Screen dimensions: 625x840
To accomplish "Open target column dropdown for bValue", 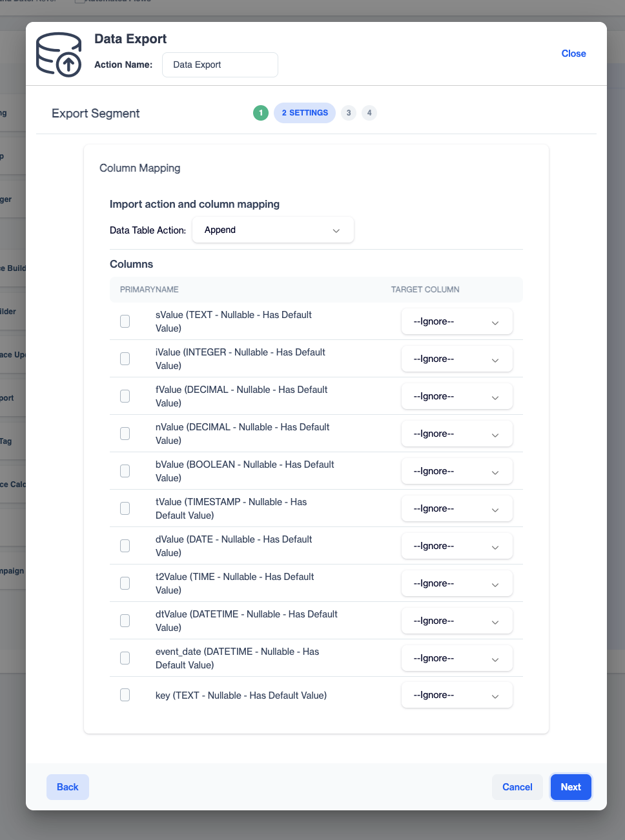I will tap(457, 471).
